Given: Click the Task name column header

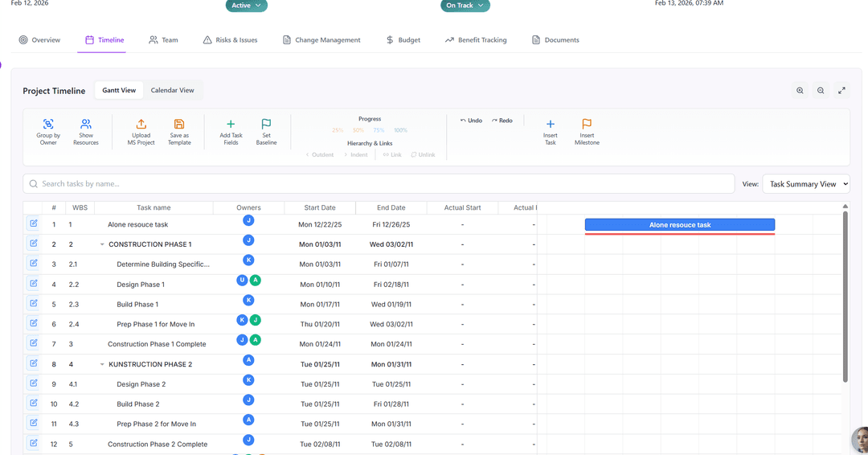Looking at the screenshot, I should 154,207.
